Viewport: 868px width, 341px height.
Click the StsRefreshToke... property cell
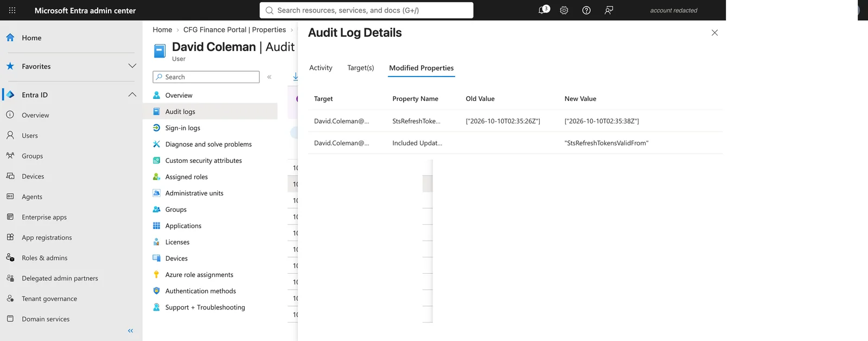tap(416, 121)
